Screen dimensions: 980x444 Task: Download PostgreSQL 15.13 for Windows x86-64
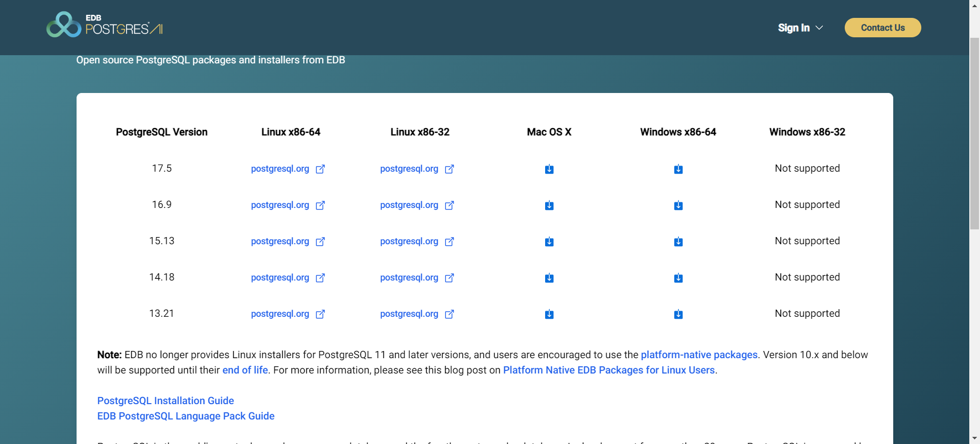678,242
